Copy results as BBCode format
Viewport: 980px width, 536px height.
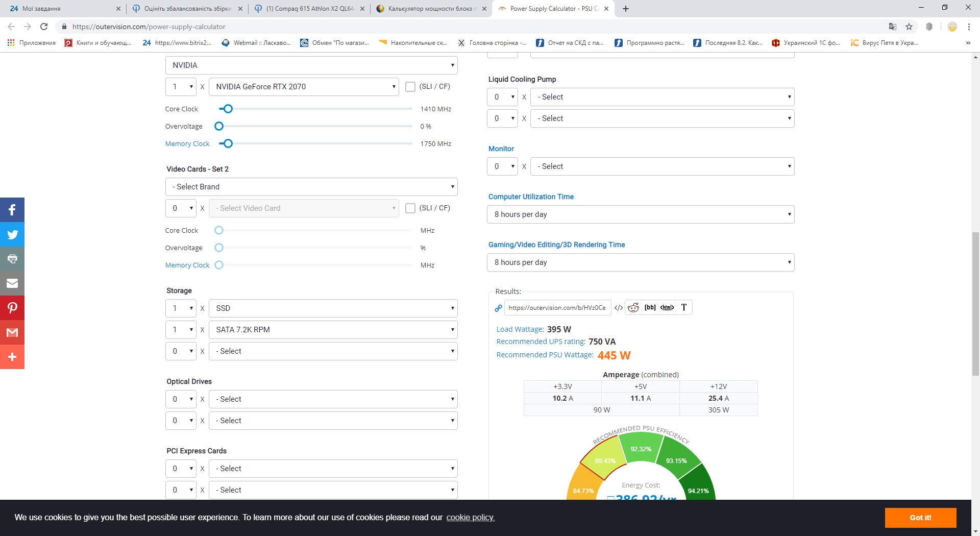point(650,307)
